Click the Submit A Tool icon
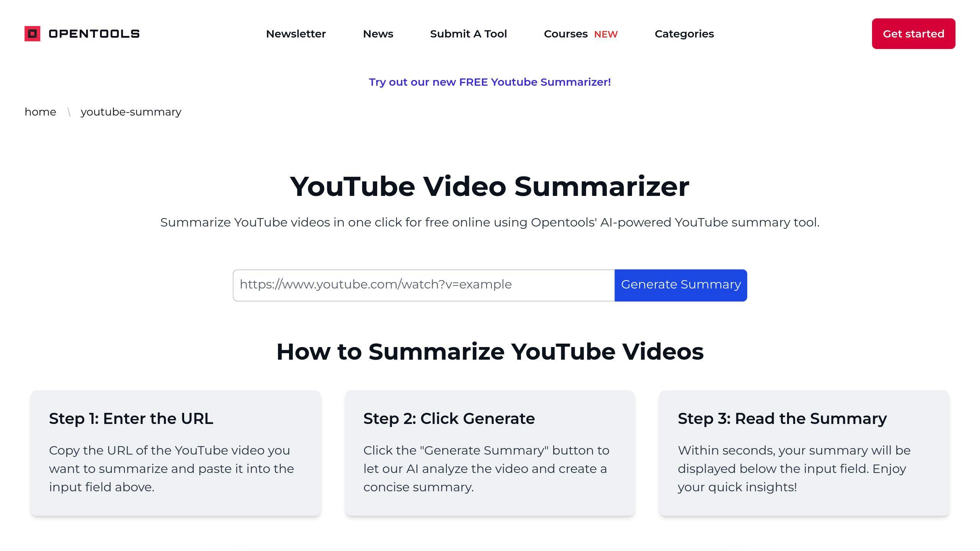 click(x=469, y=34)
